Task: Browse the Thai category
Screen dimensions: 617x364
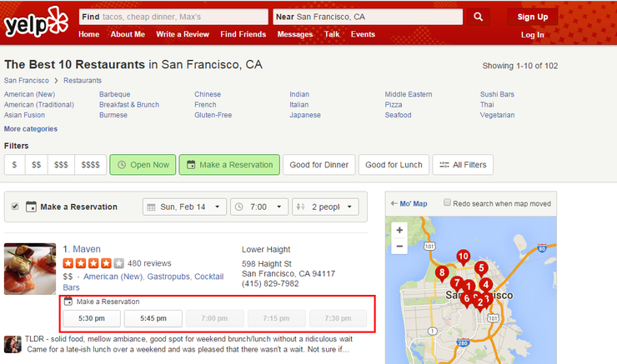Action: pos(487,105)
